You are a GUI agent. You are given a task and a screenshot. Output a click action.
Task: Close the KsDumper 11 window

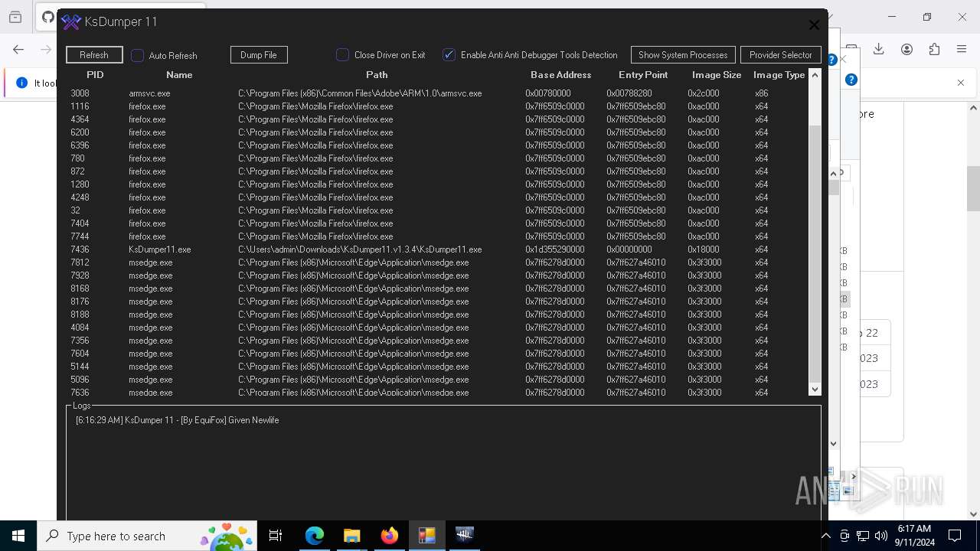tap(814, 24)
